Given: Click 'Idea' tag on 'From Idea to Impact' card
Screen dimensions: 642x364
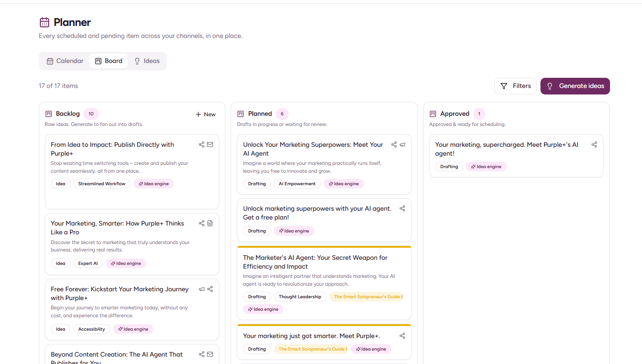Looking at the screenshot, I should pyautogui.click(x=61, y=184).
